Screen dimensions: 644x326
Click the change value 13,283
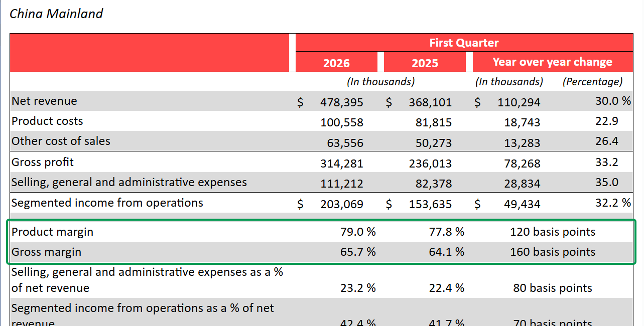[522, 142]
